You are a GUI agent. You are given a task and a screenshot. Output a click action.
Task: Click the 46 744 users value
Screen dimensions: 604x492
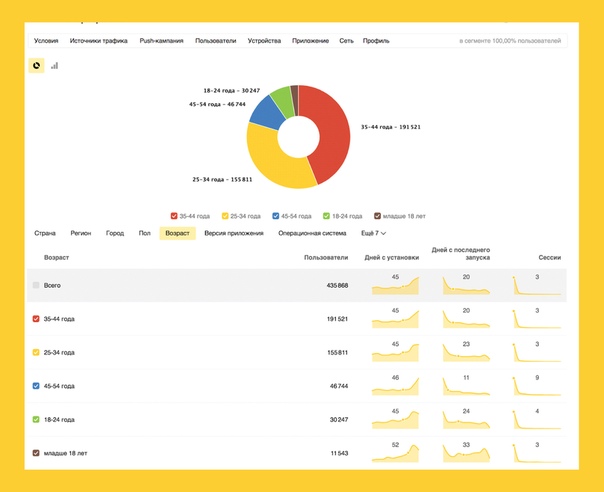coord(339,386)
